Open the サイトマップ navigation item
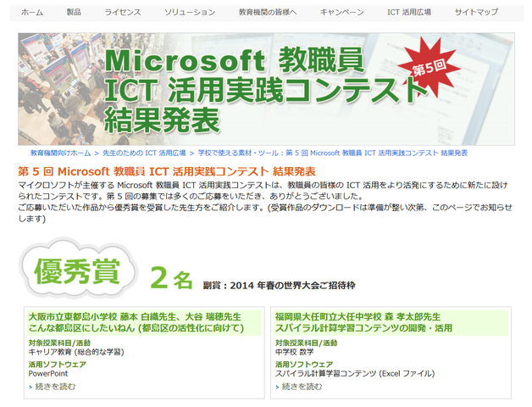Image resolution: width=532 pixels, height=407 pixels. (x=476, y=12)
